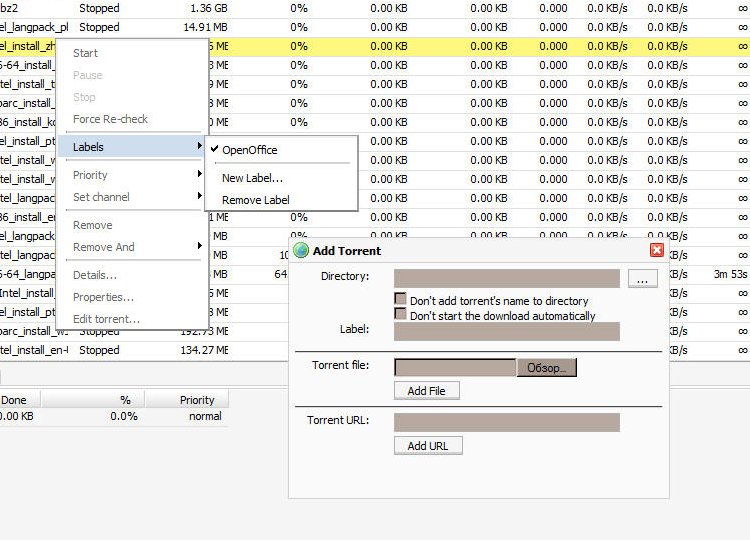
Task: Focus the Label input field
Action: coord(507,331)
